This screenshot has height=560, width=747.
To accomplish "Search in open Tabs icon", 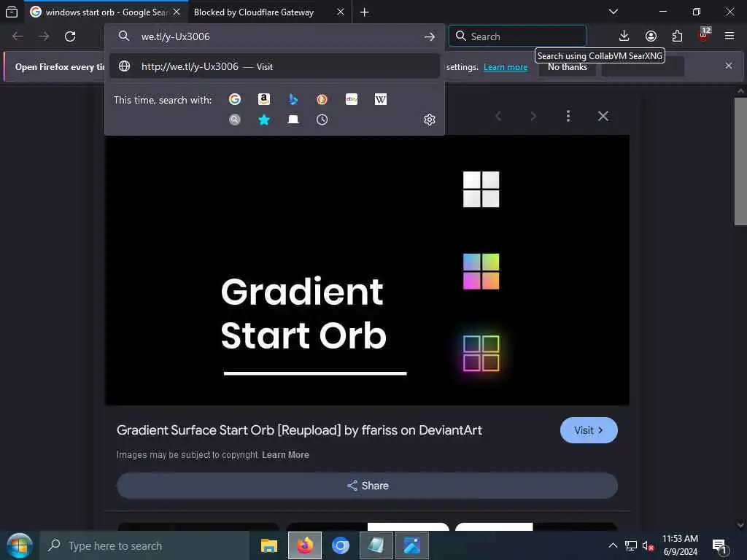I will pyautogui.click(x=293, y=120).
